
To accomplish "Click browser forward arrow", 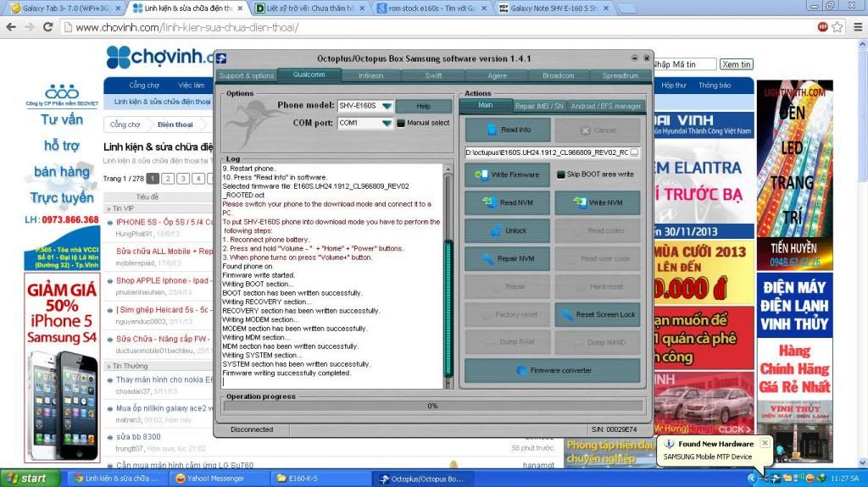I will coord(30,27).
